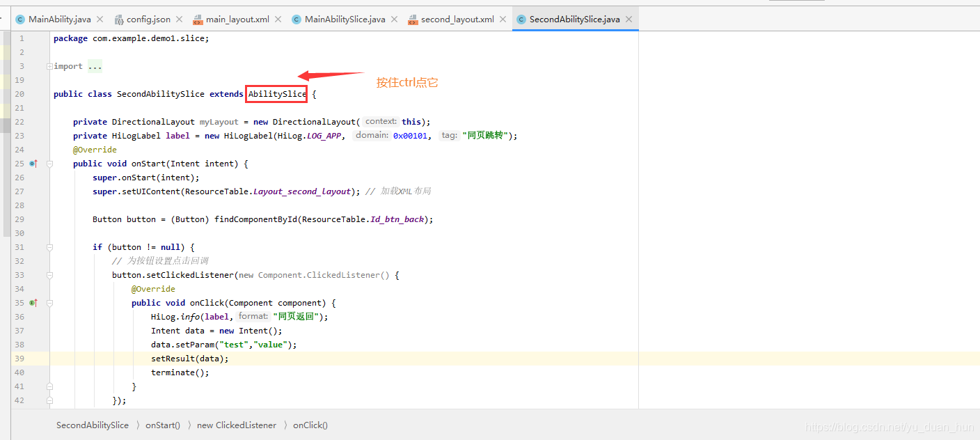Click HiLog.LOG_APP constant
Image resolution: width=980 pixels, height=440 pixels.
310,136
